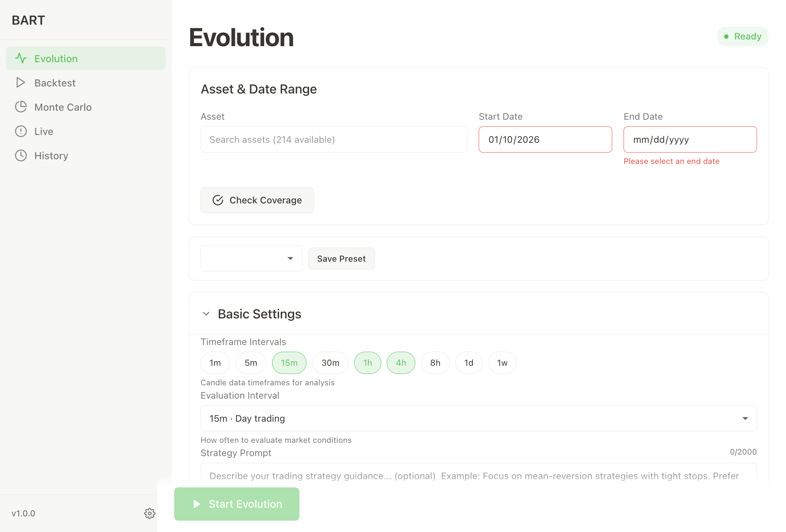Open settings via the gear icon

[150, 513]
